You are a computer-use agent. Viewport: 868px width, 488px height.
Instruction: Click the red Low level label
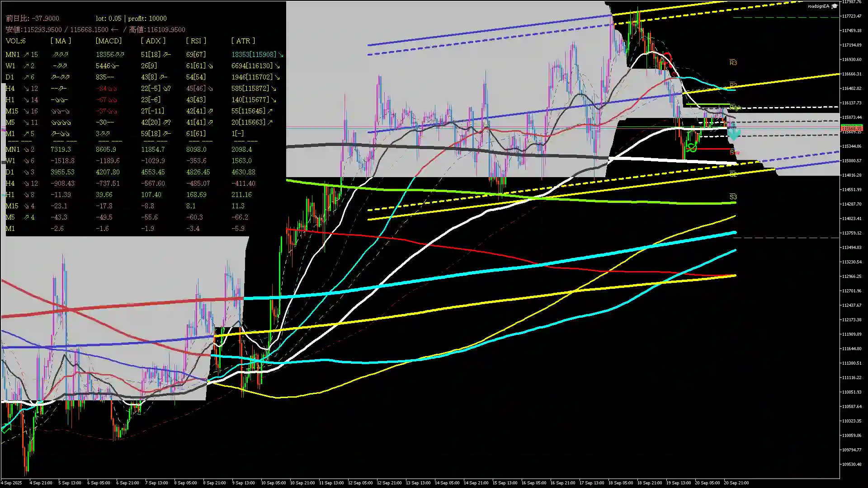735,153
